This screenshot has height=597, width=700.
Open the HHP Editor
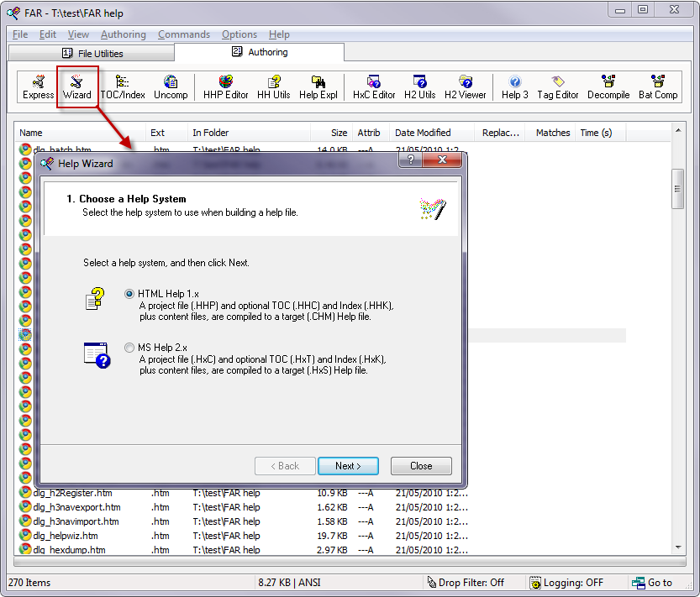pyautogui.click(x=226, y=87)
